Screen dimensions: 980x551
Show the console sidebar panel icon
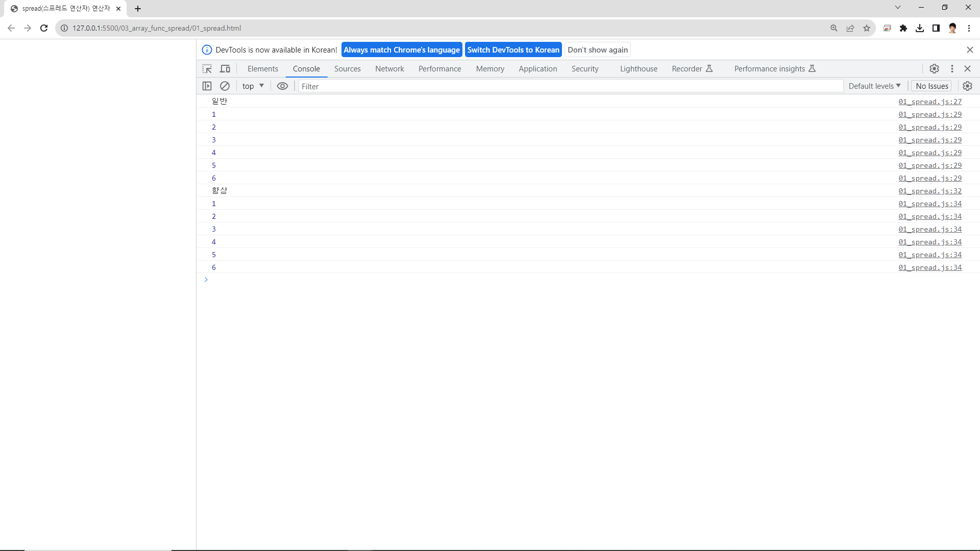tap(207, 86)
